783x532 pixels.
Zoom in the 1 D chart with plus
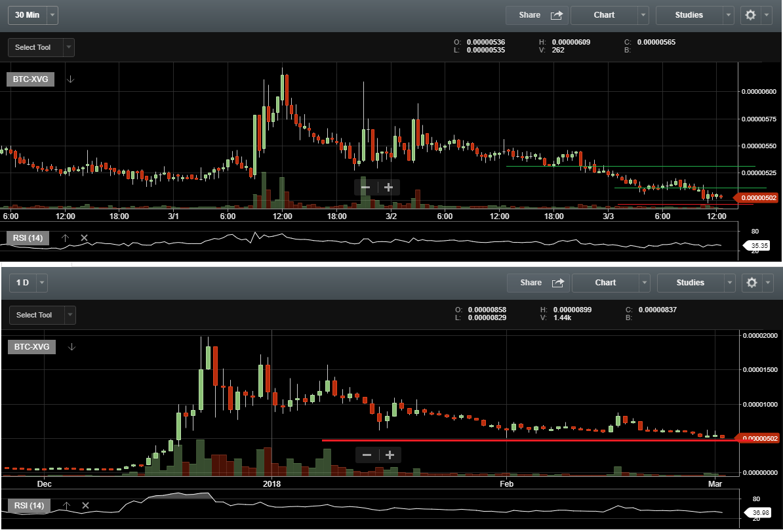390,455
